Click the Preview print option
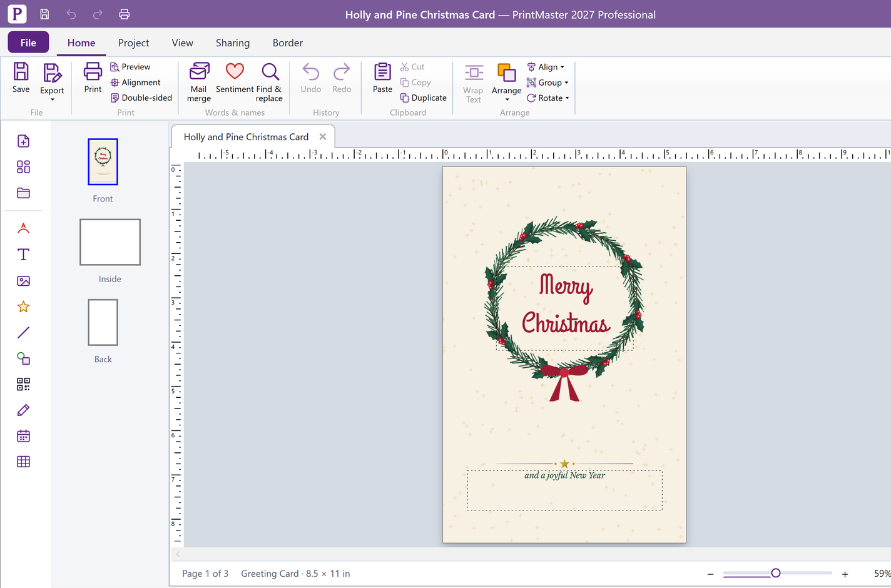 pyautogui.click(x=130, y=67)
